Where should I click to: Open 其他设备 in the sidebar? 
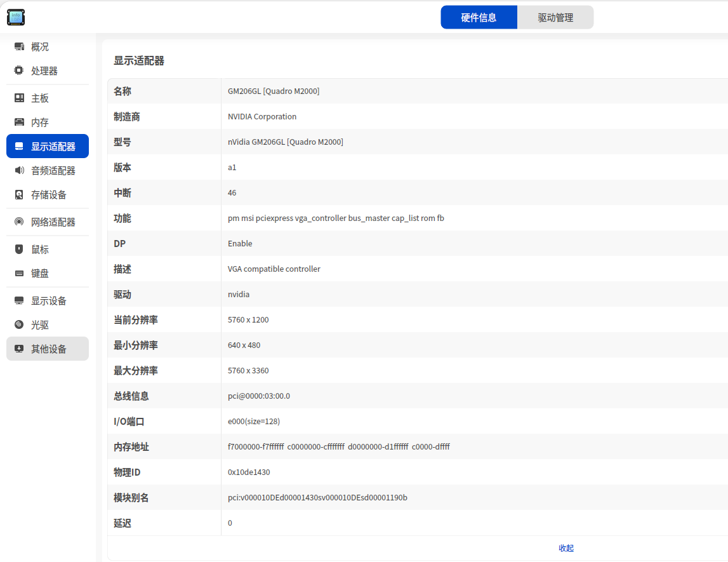point(48,349)
